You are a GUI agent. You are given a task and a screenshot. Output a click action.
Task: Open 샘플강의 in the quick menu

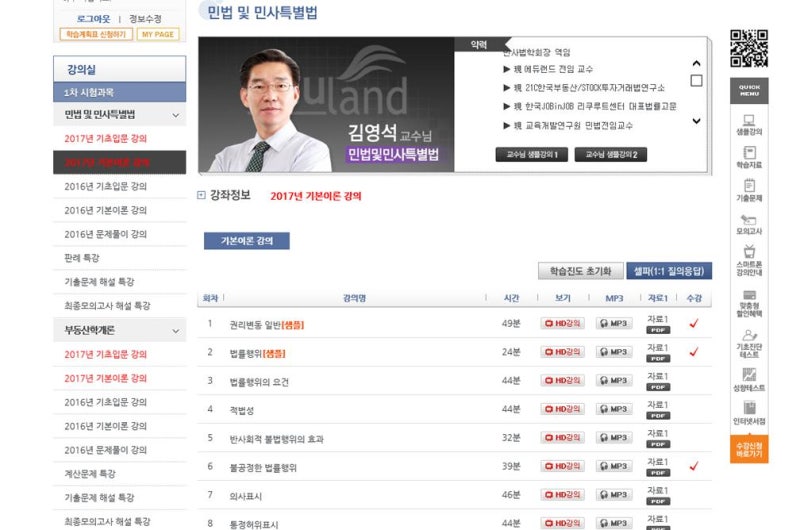[x=749, y=125]
